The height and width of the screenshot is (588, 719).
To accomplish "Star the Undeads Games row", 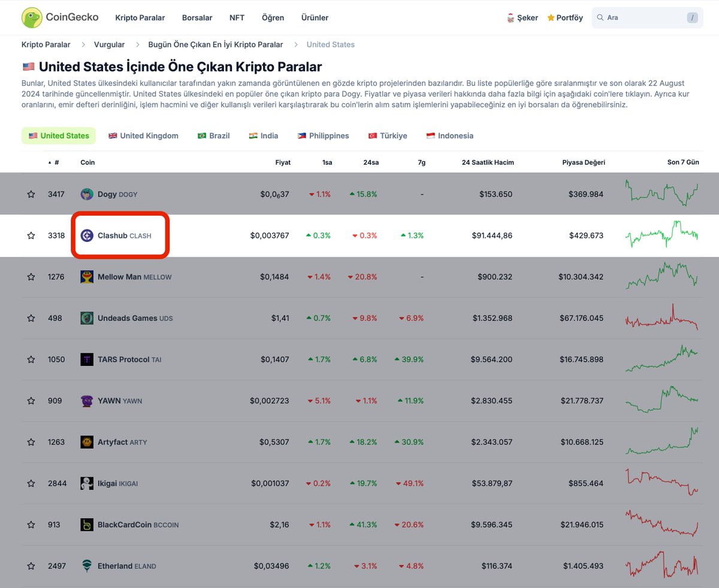I will click(x=31, y=318).
